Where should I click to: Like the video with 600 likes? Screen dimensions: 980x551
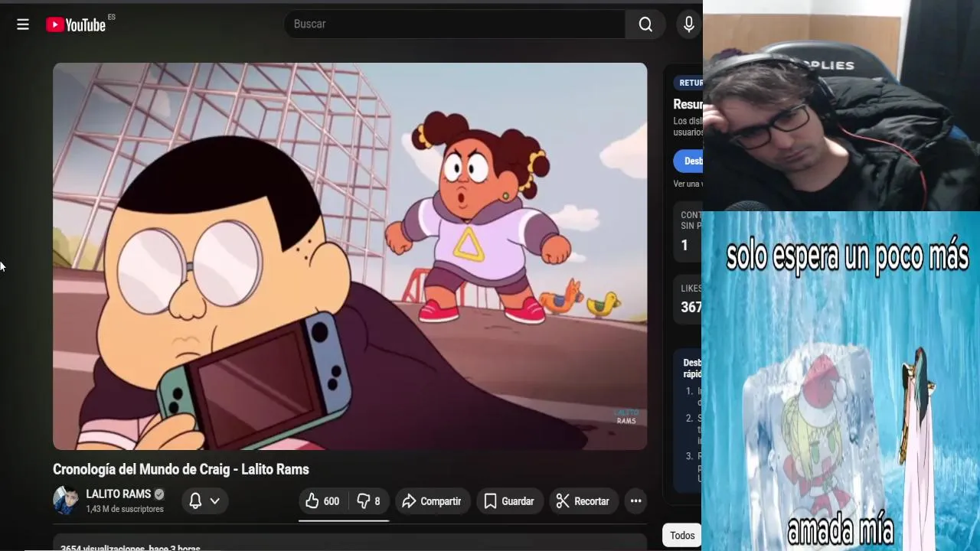[322, 501]
